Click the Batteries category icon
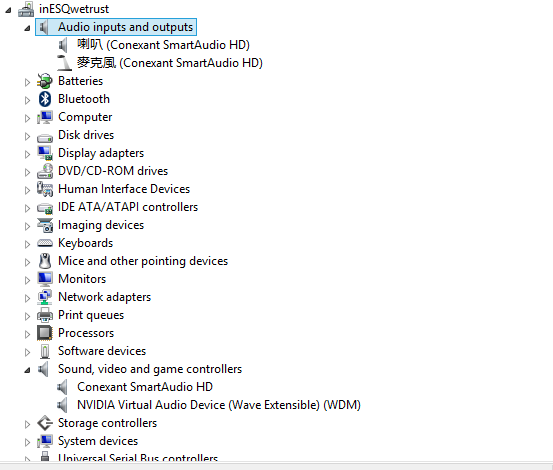553x470 pixels. coord(45,81)
